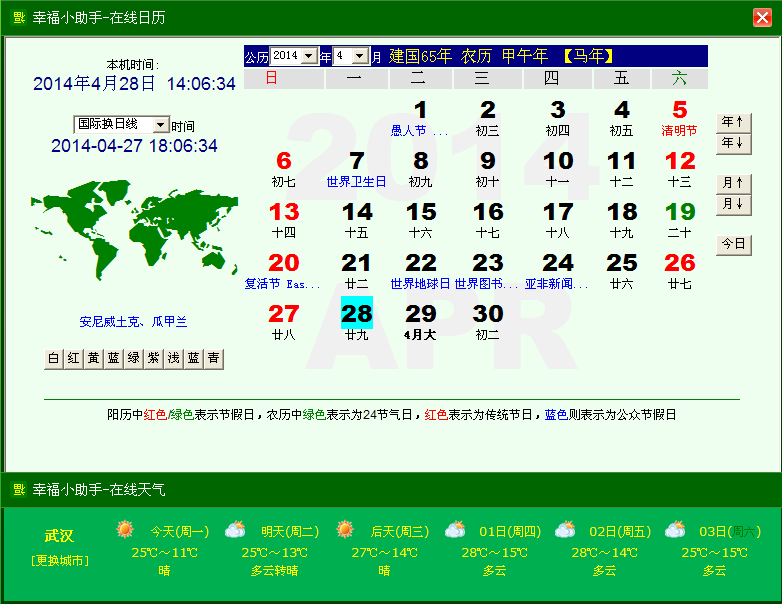Click the 日 Sunday column header
This screenshot has height=604, width=782.
[284, 78]
